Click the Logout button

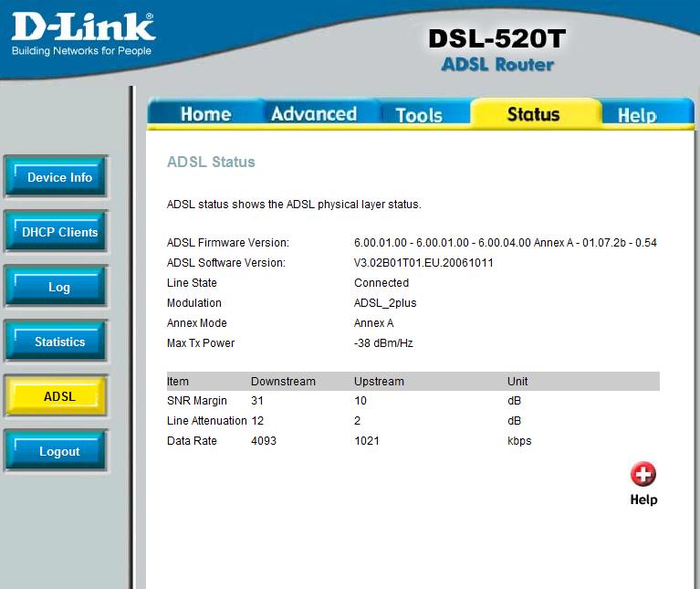coord(56,451)
